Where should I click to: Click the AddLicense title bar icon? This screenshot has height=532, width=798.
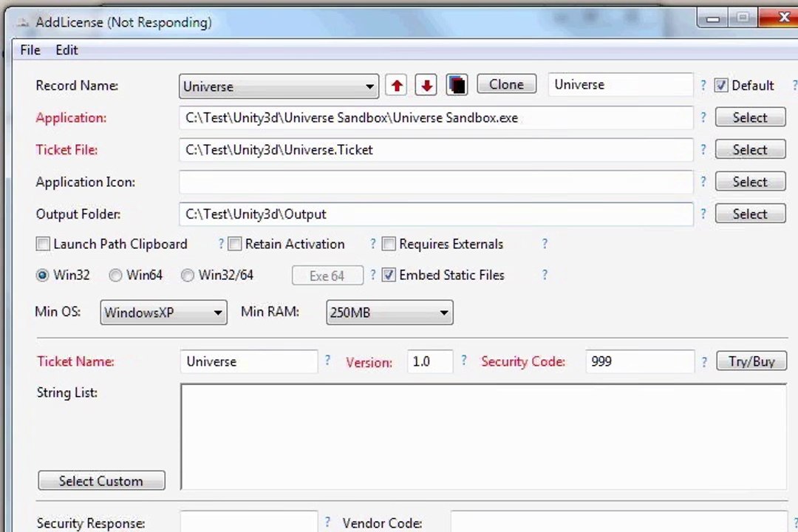coord(22,22)
